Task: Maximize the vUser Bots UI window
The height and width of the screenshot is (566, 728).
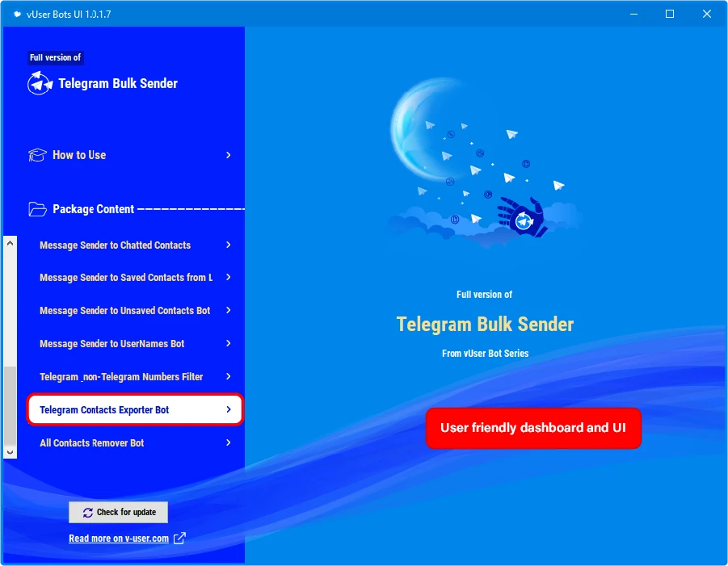Action: click(670, 14)
